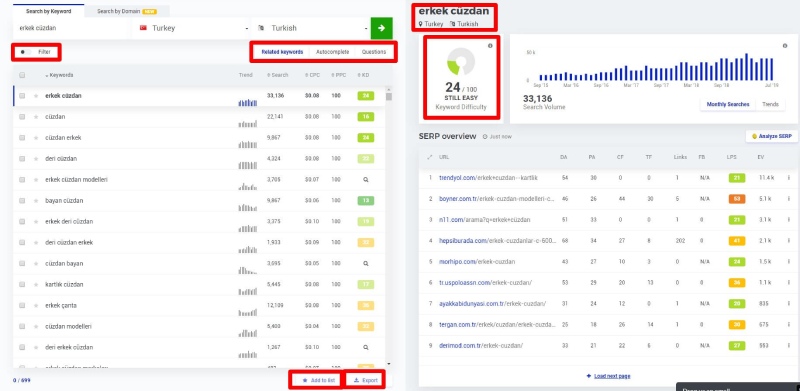Open more options for tergan.com.tr result
Viewport: 800px width, 391px height.
pos(788,325)
